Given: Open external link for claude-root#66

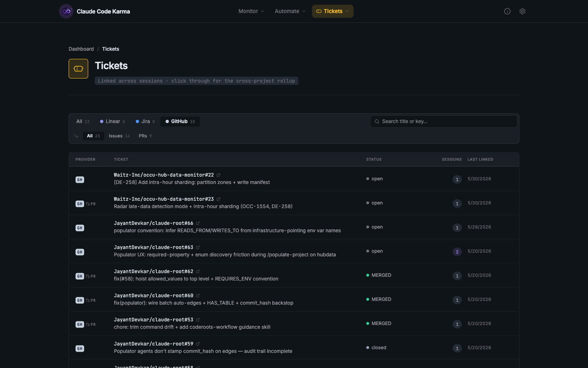Looking at the screenshot, I should (198, 223).
